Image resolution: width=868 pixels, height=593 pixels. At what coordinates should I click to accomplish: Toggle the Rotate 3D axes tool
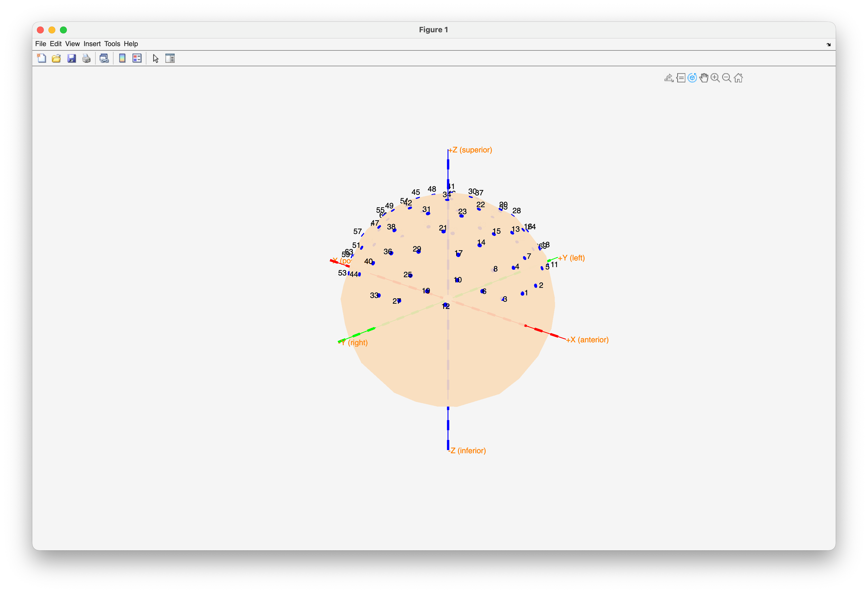pos(692,78)
